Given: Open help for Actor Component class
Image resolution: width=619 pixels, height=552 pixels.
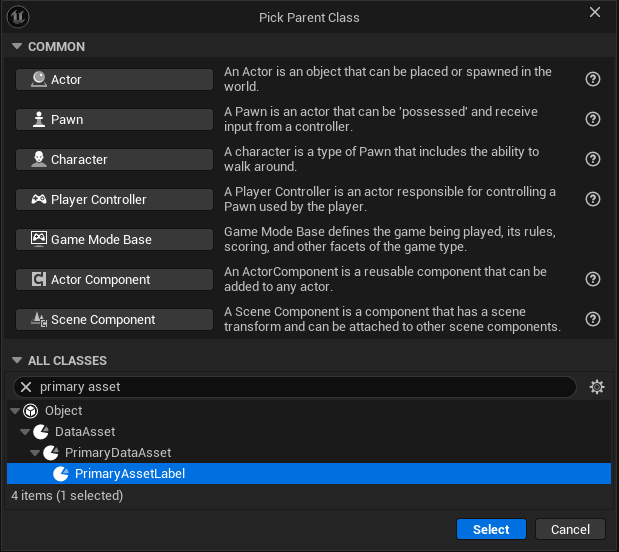Looking at the screenshot, I should click(593, 279).
